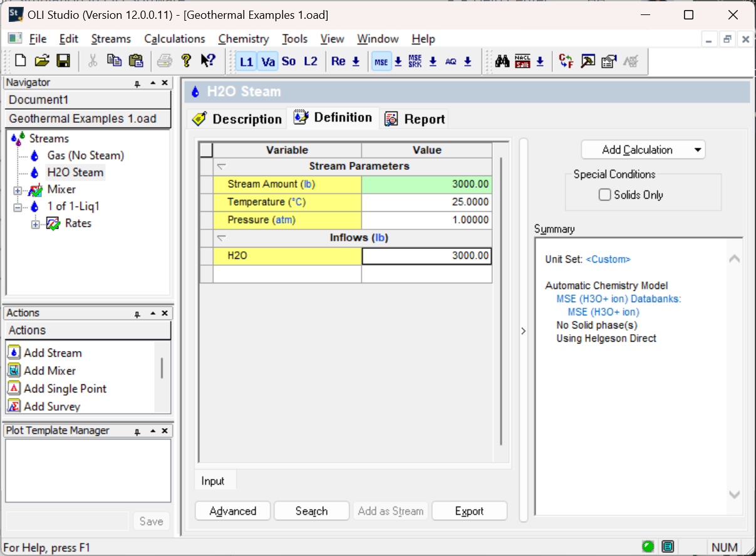Click the Temperature value cell
Screen dimensions: 756x556
click(x=427, y=202)
